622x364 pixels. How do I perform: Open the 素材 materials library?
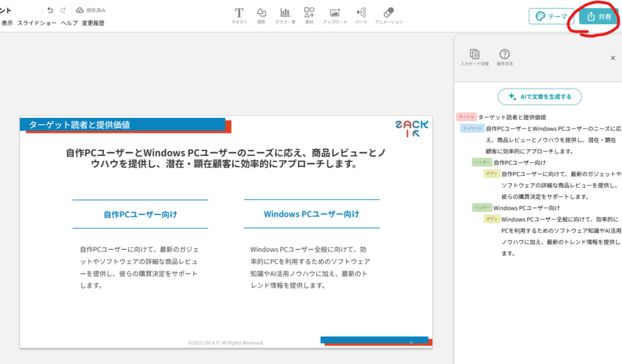[x=309, y=15]
